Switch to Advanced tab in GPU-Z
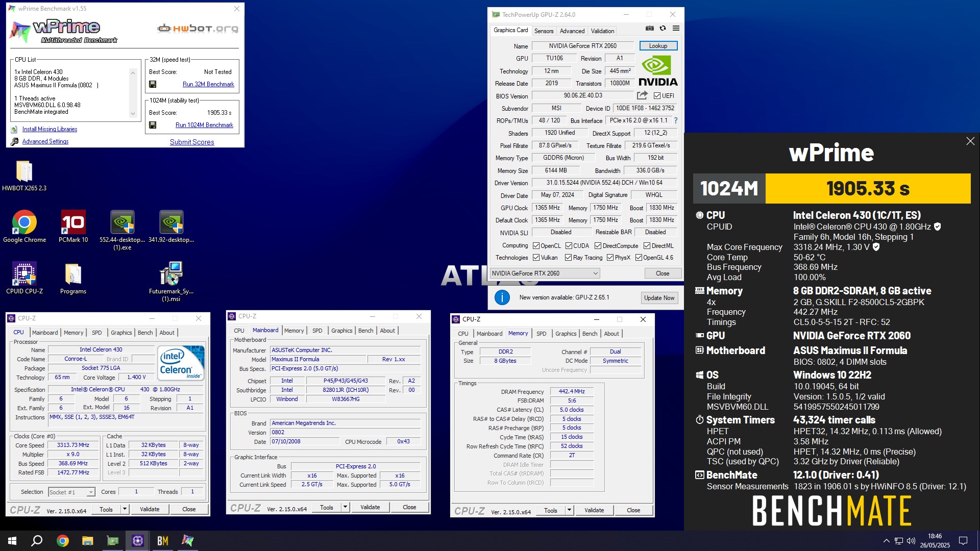 572,31
